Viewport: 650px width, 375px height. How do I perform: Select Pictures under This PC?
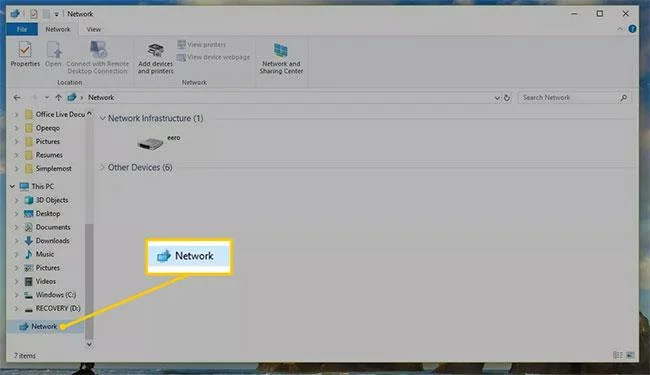point(42,268)
